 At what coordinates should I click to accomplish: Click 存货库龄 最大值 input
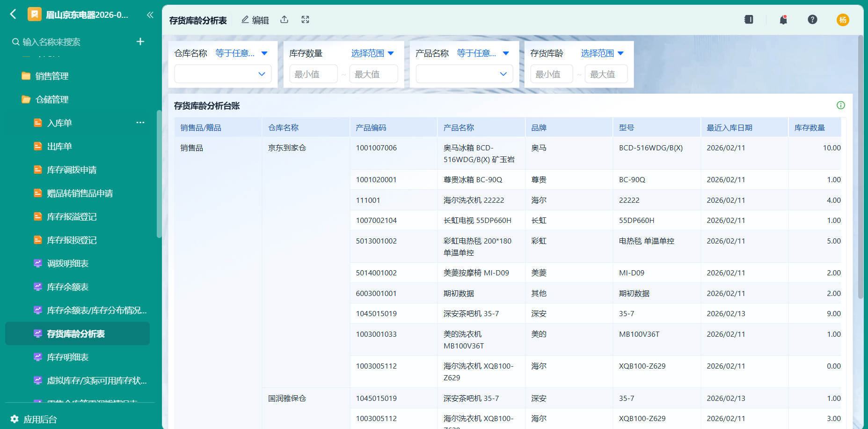pyautogui.click(x=606, y=74)
